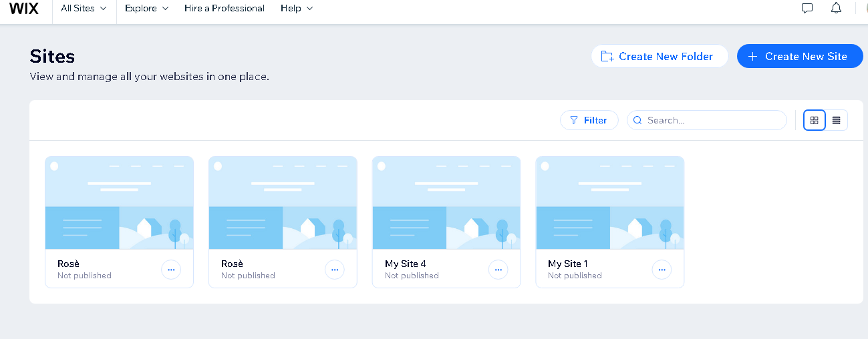Open the notifications bell

[836, 9]
